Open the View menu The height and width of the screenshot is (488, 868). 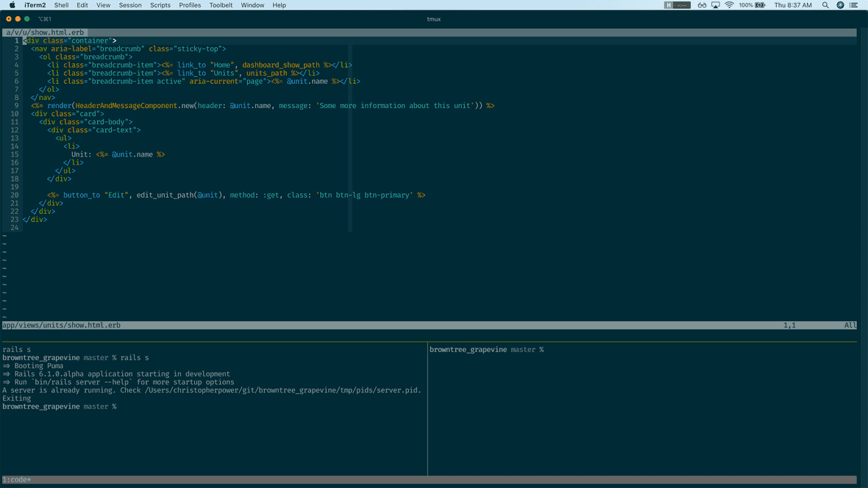click(103, 5)
